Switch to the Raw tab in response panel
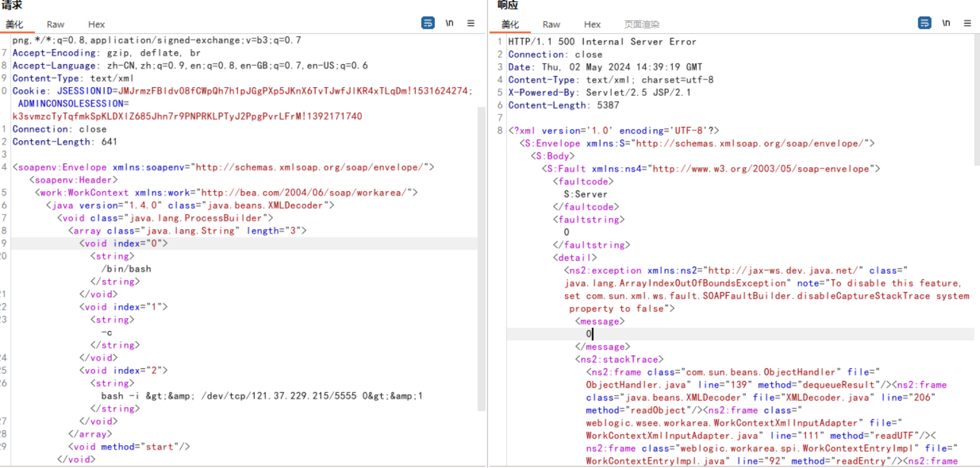The width and height of the screenshot is (980, 468). pos(551,24)
